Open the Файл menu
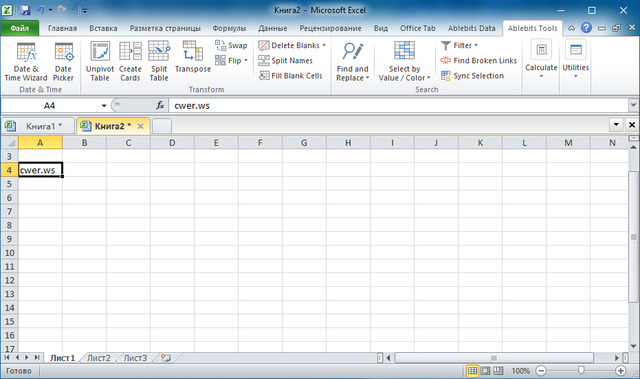 point(20,28)
